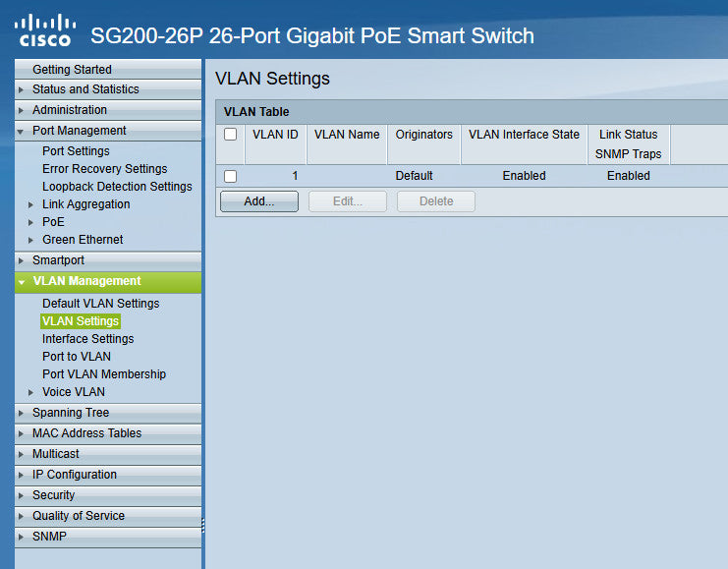Expand the Link Aggregation submenu arrow

(30, 204)
